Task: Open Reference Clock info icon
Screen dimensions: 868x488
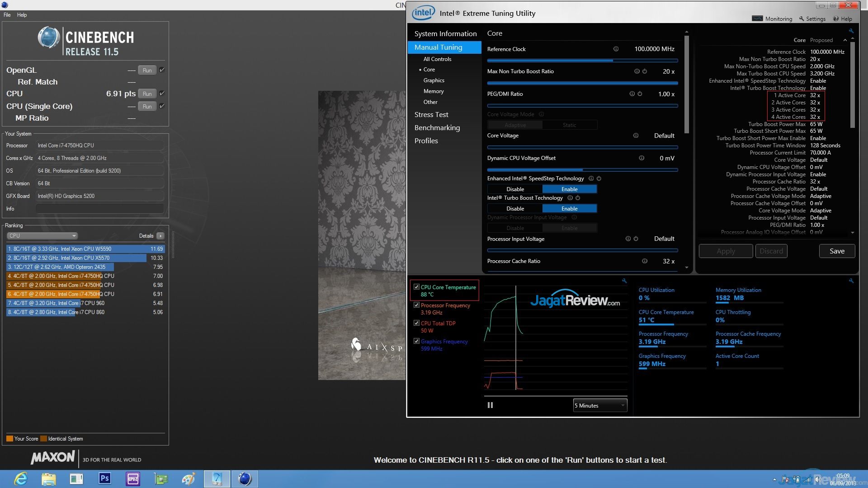Action: tap(616, 49)
